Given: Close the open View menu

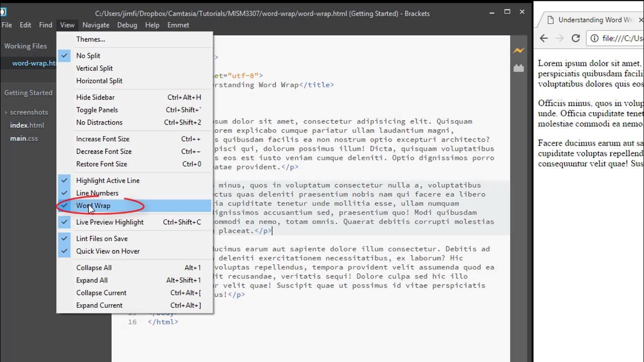Looking at the screenshot, I should click(67, 25).
